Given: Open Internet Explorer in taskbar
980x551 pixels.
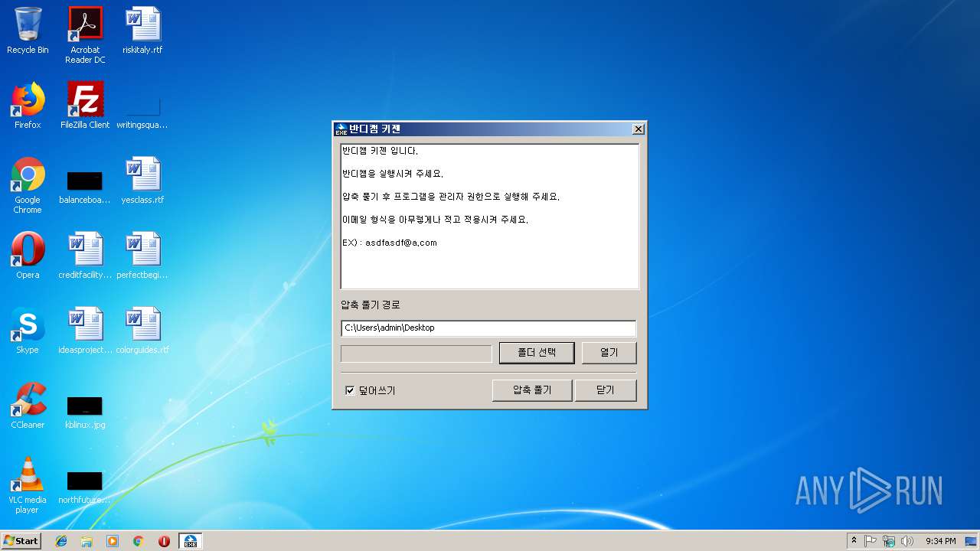Looking at the screenshot, I should click(61, 541).
